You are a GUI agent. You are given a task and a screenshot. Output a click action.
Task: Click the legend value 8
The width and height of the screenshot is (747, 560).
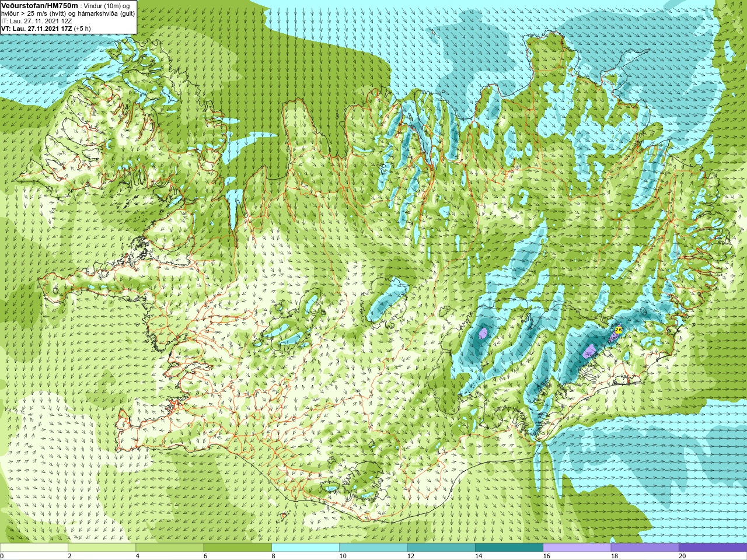pos(273,556)
